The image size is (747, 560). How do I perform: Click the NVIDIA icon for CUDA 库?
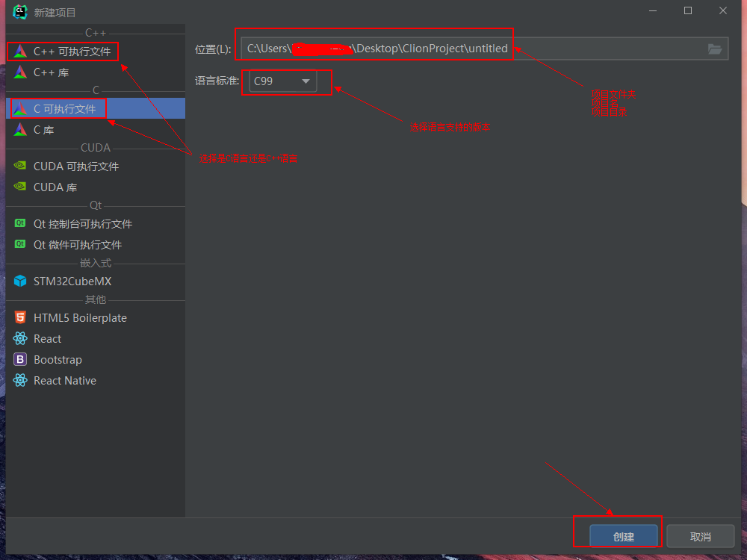(20, 187)
